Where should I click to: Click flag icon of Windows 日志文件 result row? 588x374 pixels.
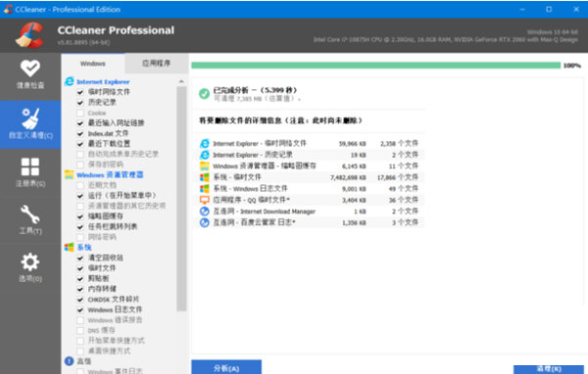[205, 189]
